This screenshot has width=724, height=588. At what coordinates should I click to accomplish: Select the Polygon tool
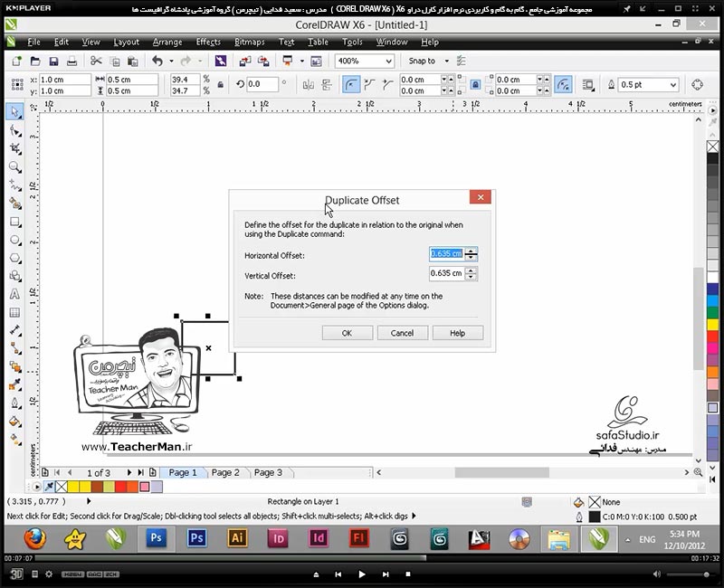coord(14,258)
